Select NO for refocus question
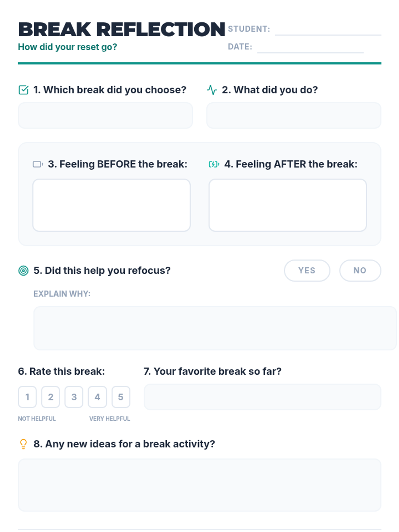The image size is (399, 532). pyautogui.click(x=360, y=271)
